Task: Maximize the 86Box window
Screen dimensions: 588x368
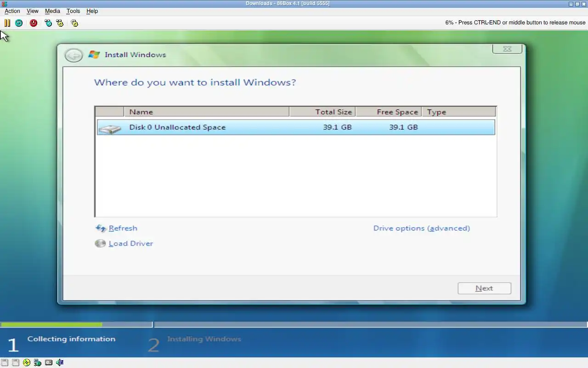Action: [577, 4]
